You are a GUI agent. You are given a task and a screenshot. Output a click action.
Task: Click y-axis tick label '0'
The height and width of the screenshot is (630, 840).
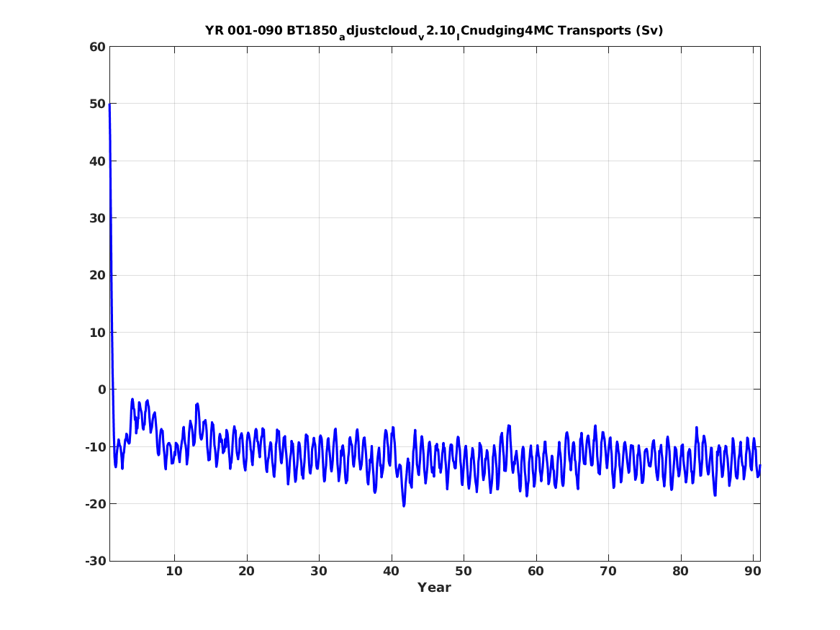coord(102,390)
